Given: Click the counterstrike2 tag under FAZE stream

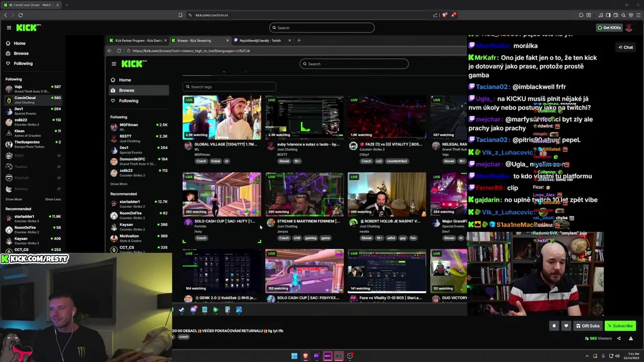Looking at the screenshot, I should point(397,161).
